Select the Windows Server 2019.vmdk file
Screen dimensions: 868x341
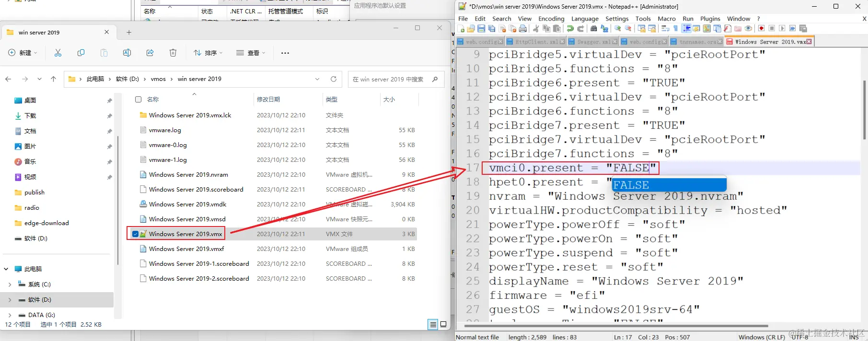[187, 205]
